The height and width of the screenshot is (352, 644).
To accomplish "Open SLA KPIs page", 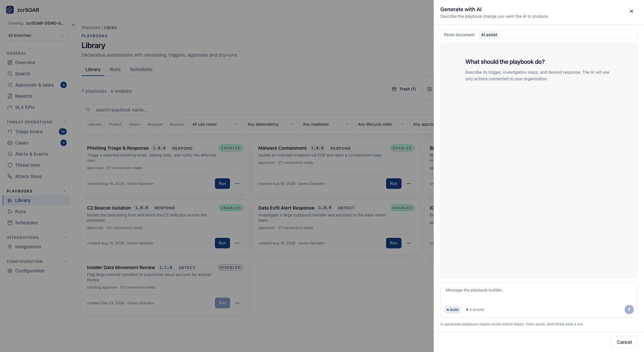I will (36, 107).
